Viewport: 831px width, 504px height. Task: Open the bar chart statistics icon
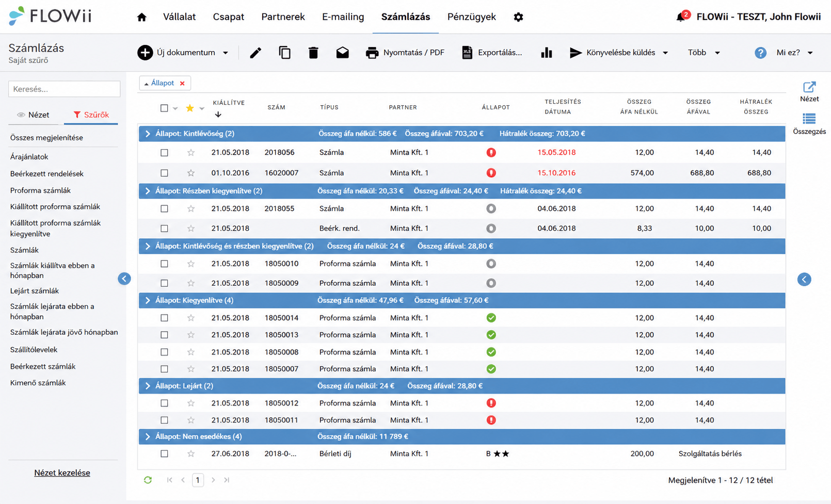pos(547,53)
